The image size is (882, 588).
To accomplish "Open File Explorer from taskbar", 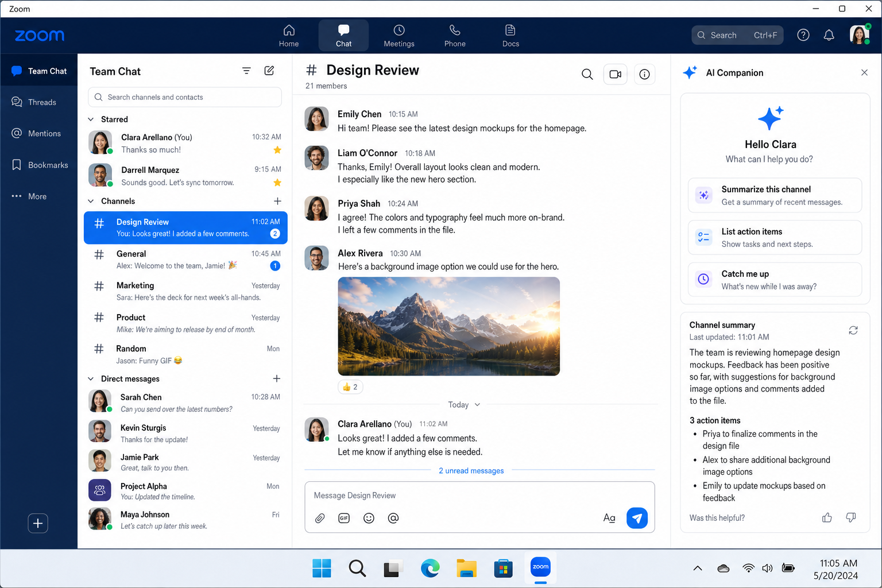I will [466, 568].
